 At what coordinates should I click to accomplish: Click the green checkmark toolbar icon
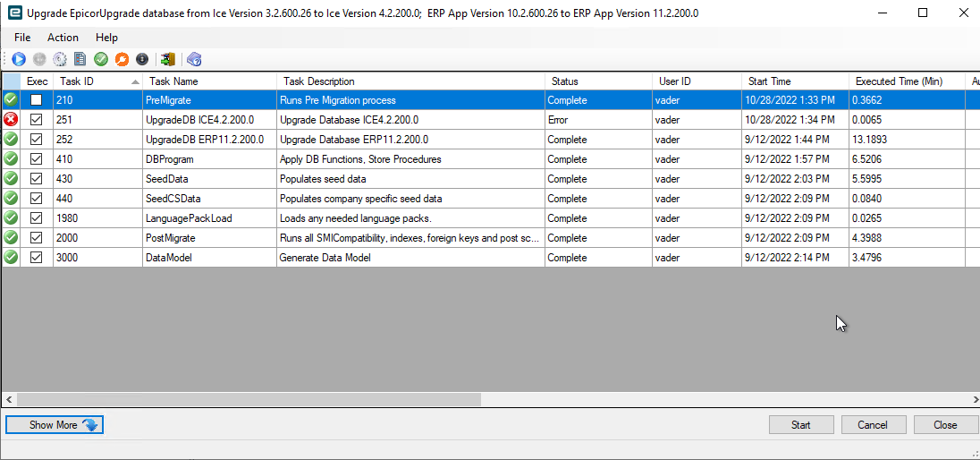(x=101, y=59)
